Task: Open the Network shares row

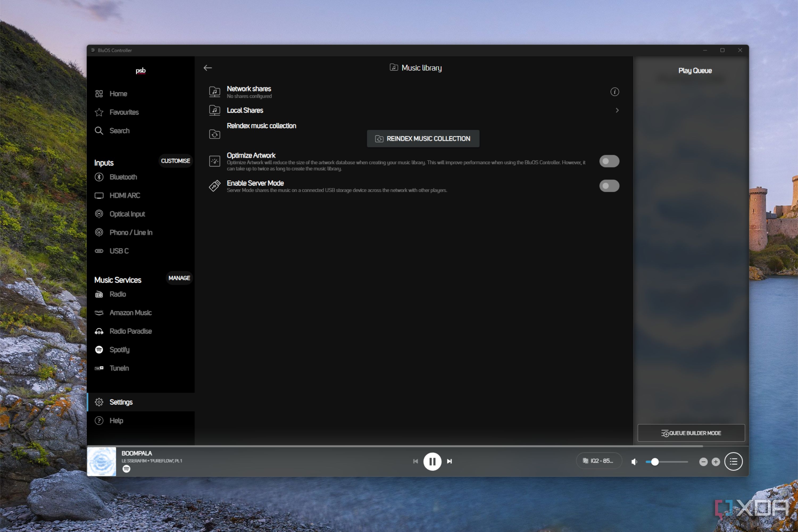Action: pos(414,92)
